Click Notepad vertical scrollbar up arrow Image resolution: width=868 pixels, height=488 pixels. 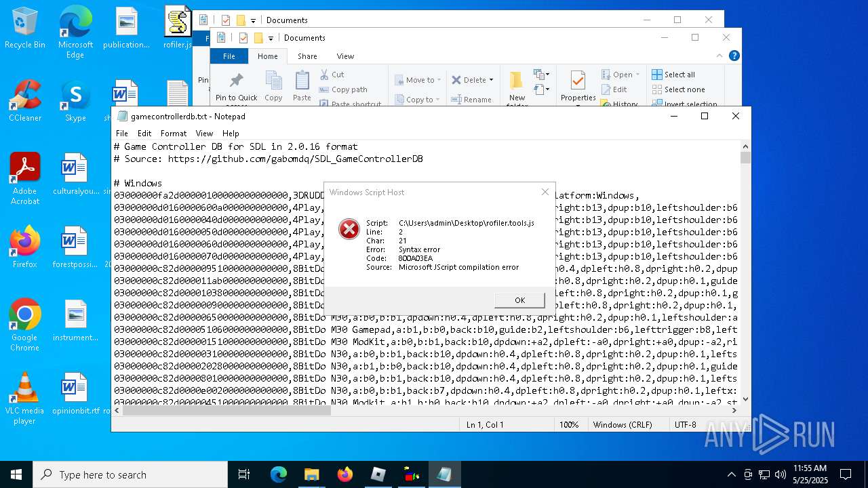point(745,146)
